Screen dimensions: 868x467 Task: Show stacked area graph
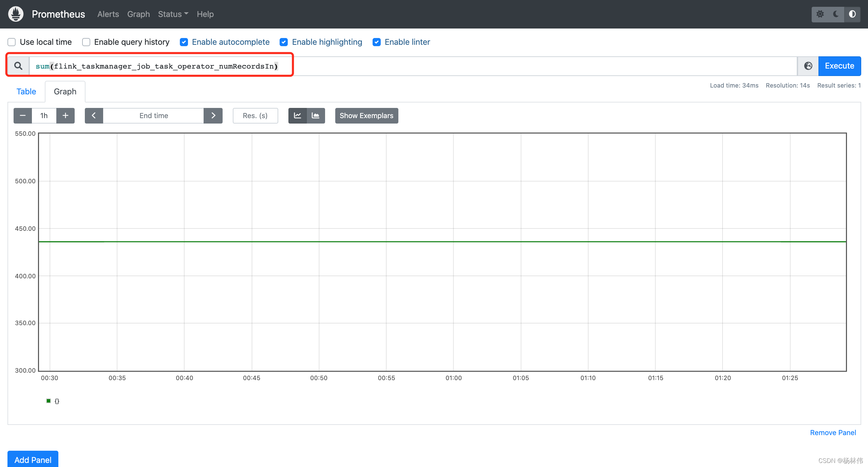click(x=316, y=116)
